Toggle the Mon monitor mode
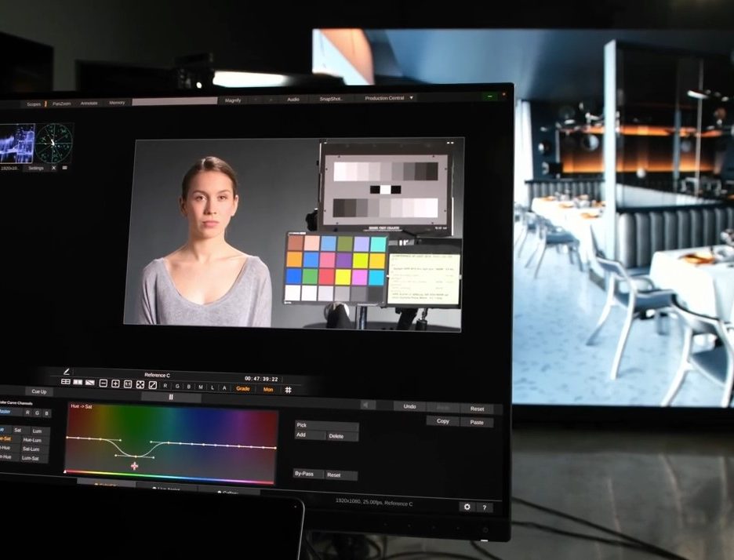This screenshot has width=734, height=560. [x=268, y=389]
